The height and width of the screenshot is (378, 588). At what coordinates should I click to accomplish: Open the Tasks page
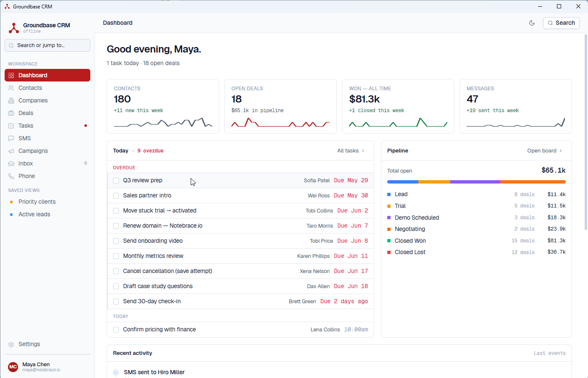(47, 126)
